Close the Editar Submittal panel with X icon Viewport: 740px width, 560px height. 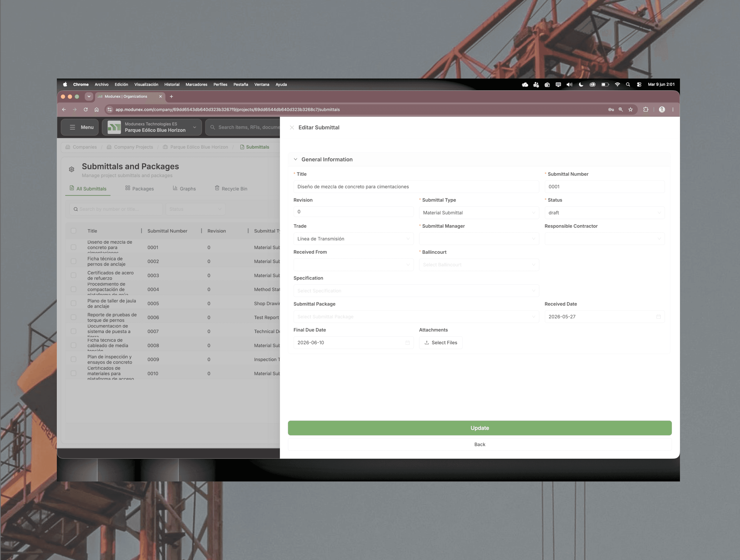(292, 128)
